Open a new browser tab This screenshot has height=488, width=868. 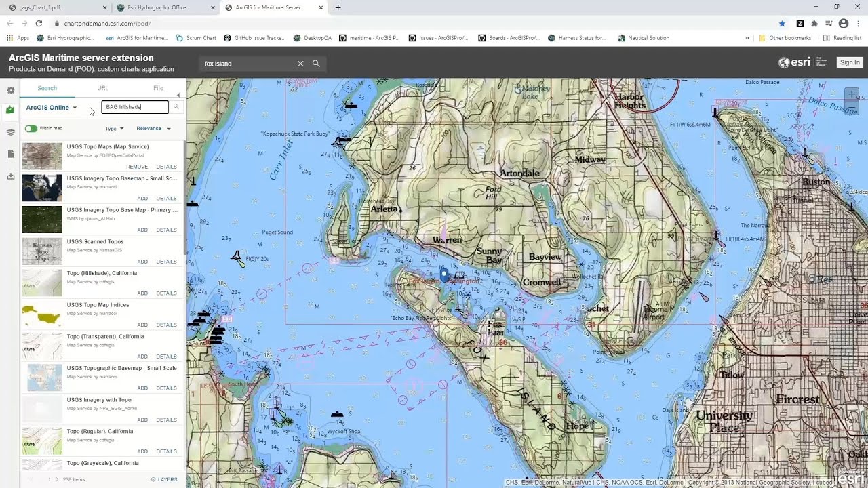pyautogui.click(x=338, y=7)
